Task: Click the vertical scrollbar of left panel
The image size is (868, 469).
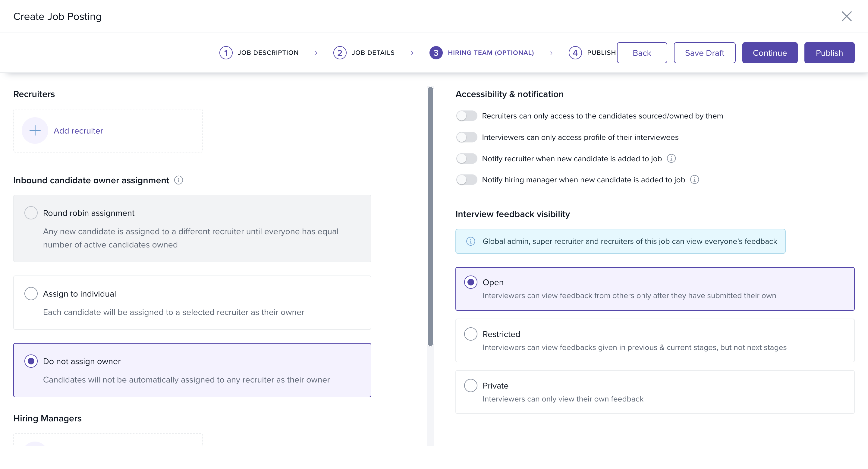Action: pos(430,216)
